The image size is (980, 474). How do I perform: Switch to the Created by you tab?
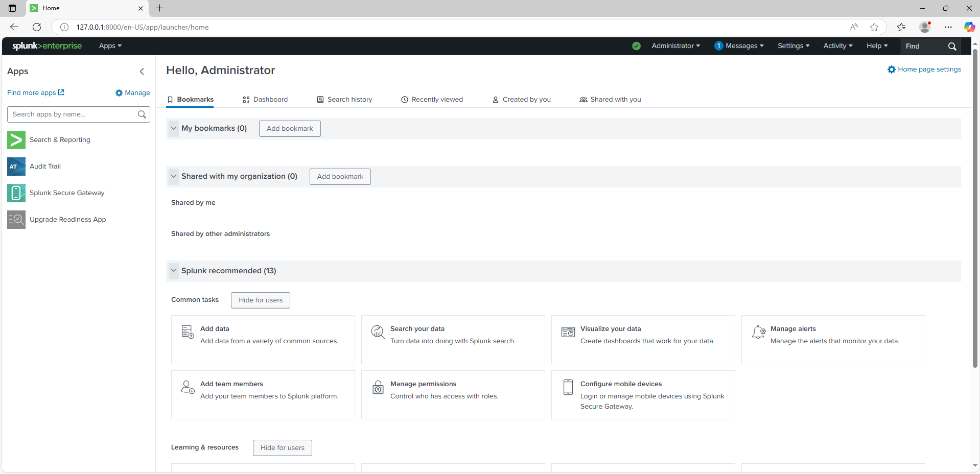coord(521,100)
